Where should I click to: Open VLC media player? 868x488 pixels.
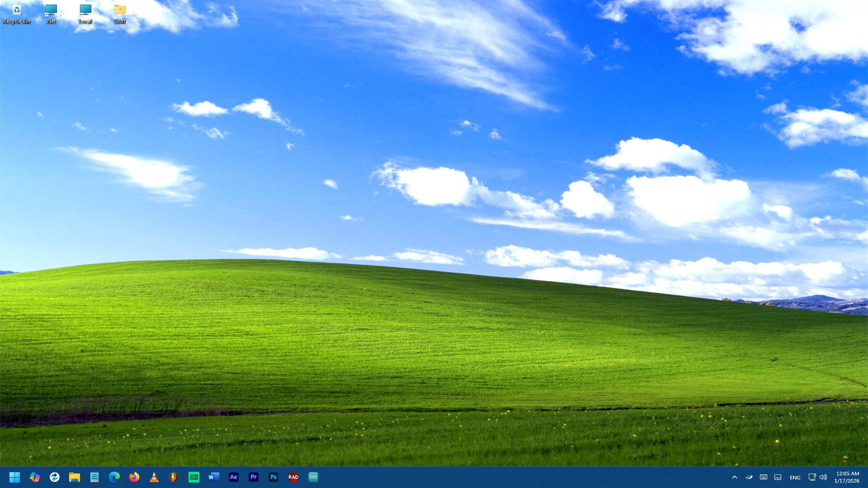click(x=154, y=477)
